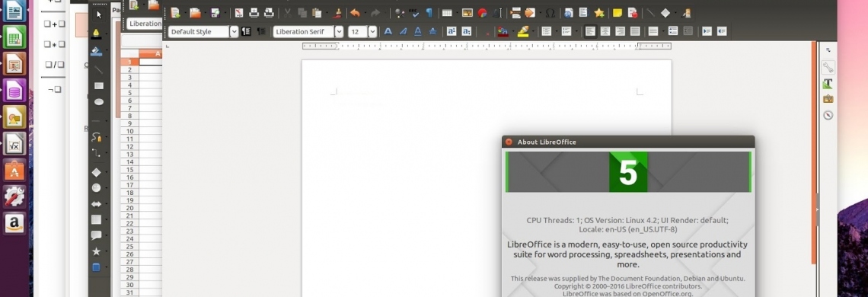Open Find & Replace
This screenshot has width=868, height=297.
(x=400, y=13)
